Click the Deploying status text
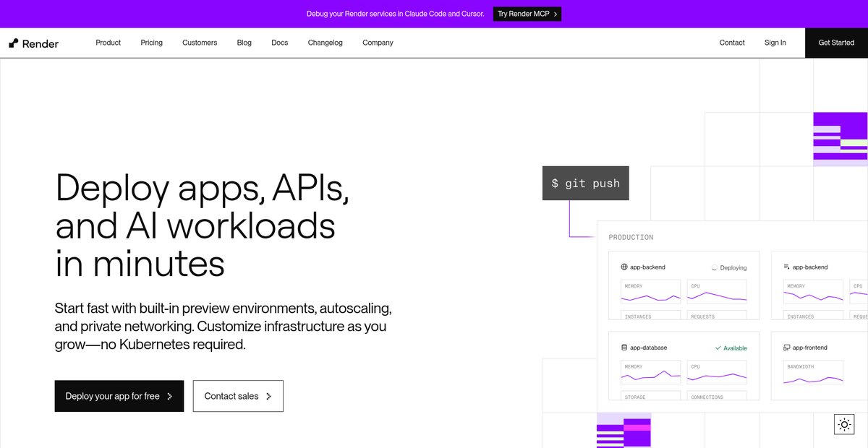This screenshot has width=868, height=448. coord(733,267)
